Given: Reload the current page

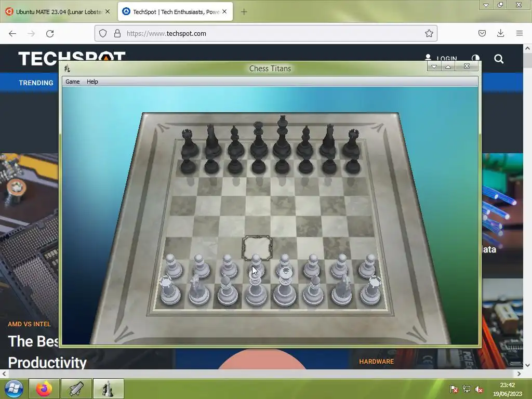Looking at the screenshot, I should tap(50, 34).
